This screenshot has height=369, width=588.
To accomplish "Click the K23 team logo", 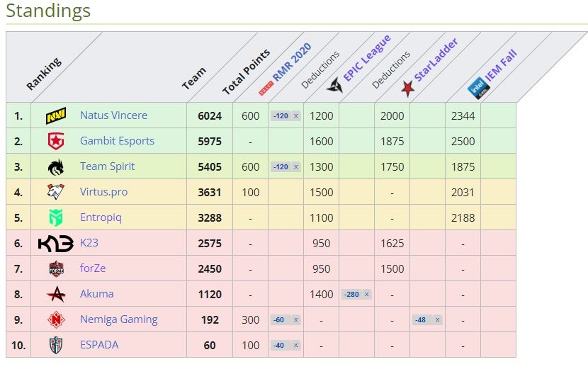I will click(x=56, y=244).
